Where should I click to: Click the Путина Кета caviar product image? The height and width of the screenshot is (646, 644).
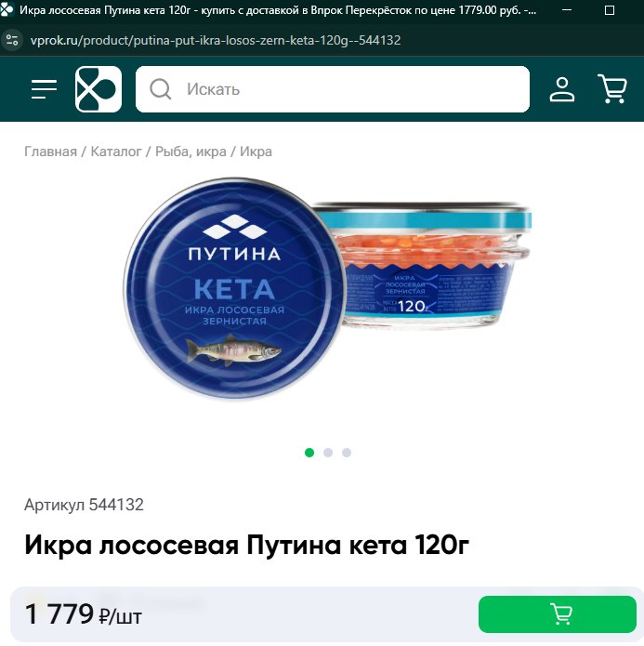(327, 288)
